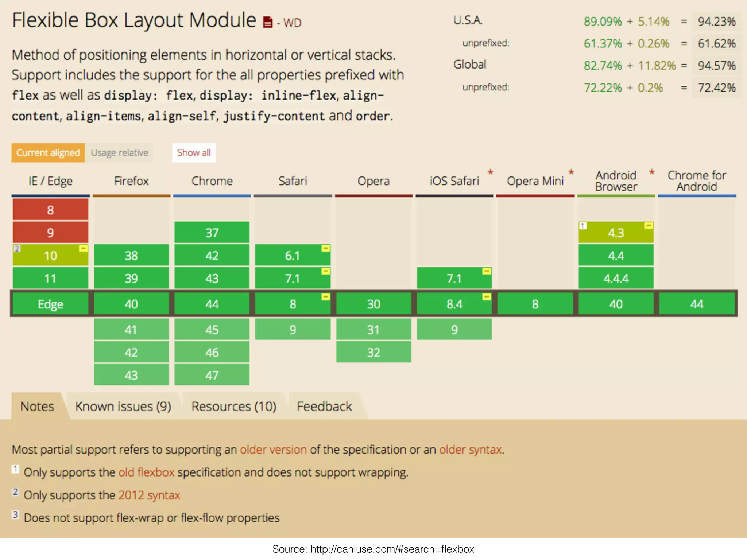747x560 pixels.
Task: Open the Resources (10) tab
Action: pyautogui.click(x=234, y=406)
